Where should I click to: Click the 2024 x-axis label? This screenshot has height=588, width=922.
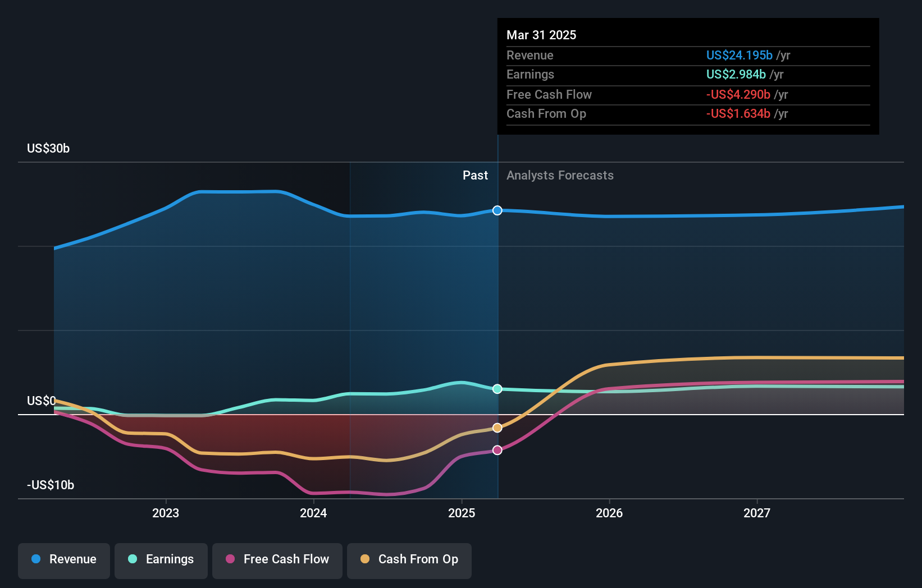tap(313, 513)
